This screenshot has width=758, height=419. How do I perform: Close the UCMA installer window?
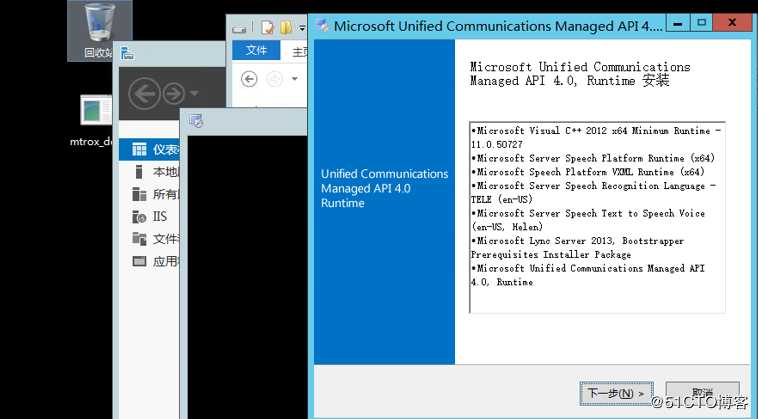(x=732, y=23)
